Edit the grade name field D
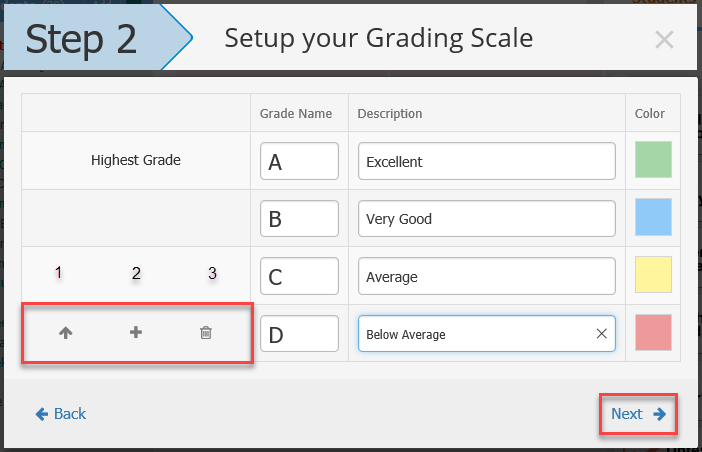 (299, 334)
